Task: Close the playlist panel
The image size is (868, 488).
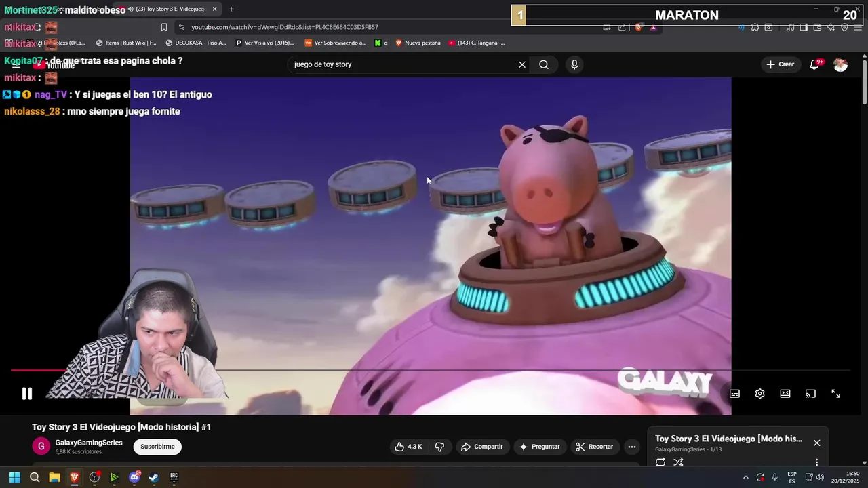Action: pyautogui.click(x=816, y=443)
